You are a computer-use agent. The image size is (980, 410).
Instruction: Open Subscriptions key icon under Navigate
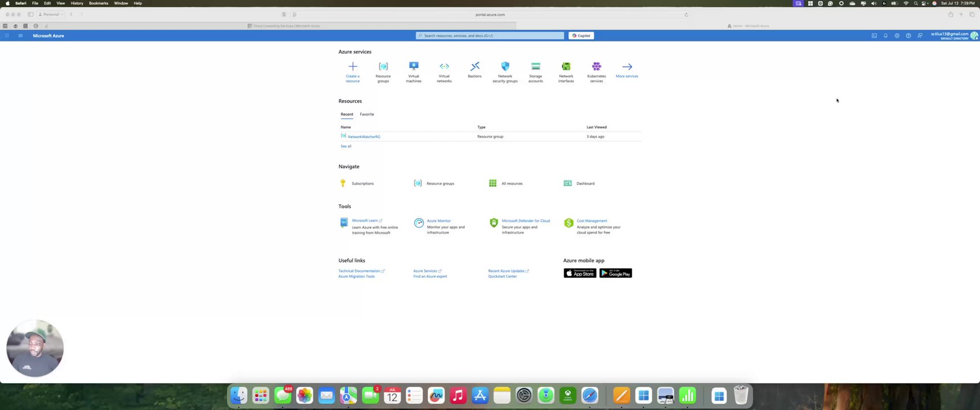click(x=342, y=183)
